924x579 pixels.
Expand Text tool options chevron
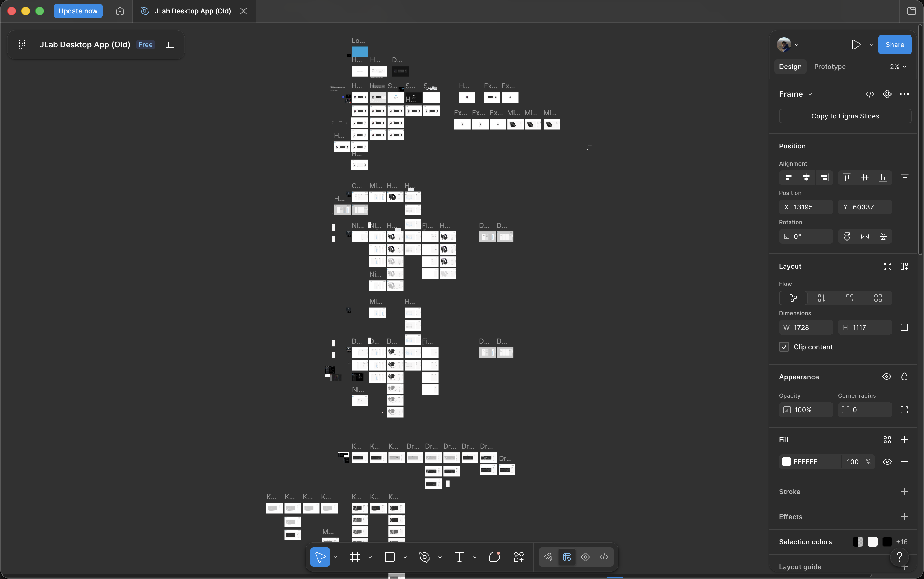coord(475,557)
